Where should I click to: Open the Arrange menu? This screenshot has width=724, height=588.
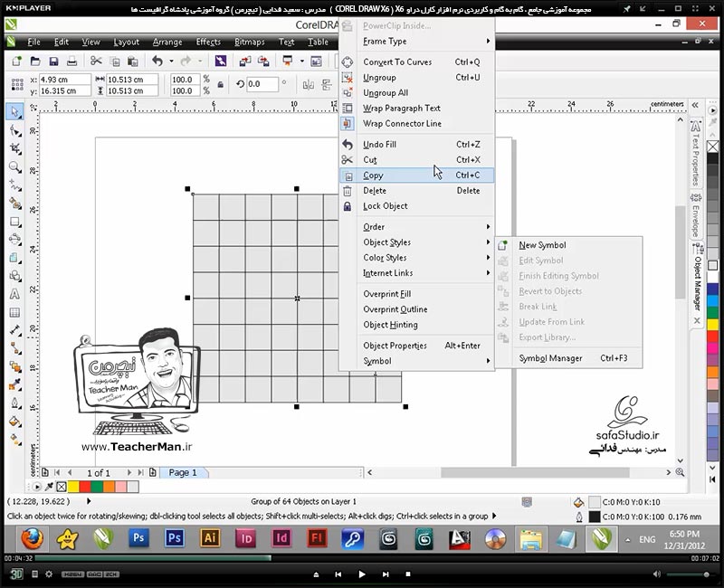click(167, 42)
